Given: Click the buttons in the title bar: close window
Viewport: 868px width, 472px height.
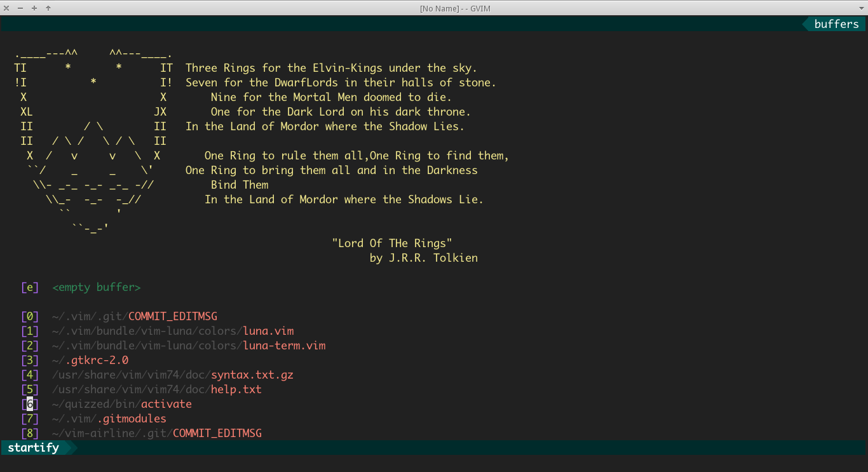Looking at the screenshot, I should tap(6, 8).
